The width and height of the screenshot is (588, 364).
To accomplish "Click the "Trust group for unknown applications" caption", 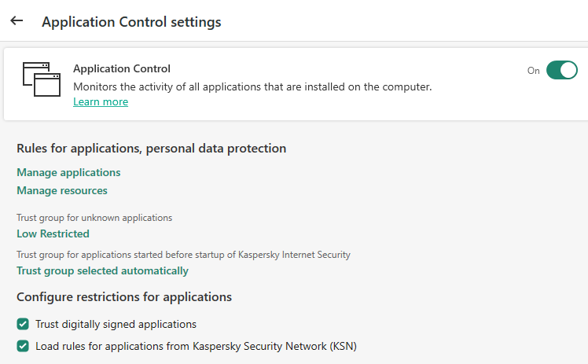I will coord(94,218).
